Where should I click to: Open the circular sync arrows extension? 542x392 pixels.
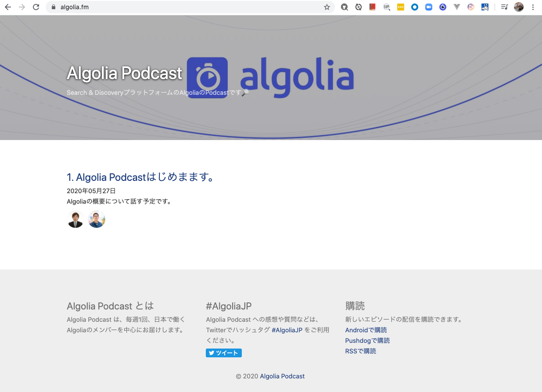359,7
